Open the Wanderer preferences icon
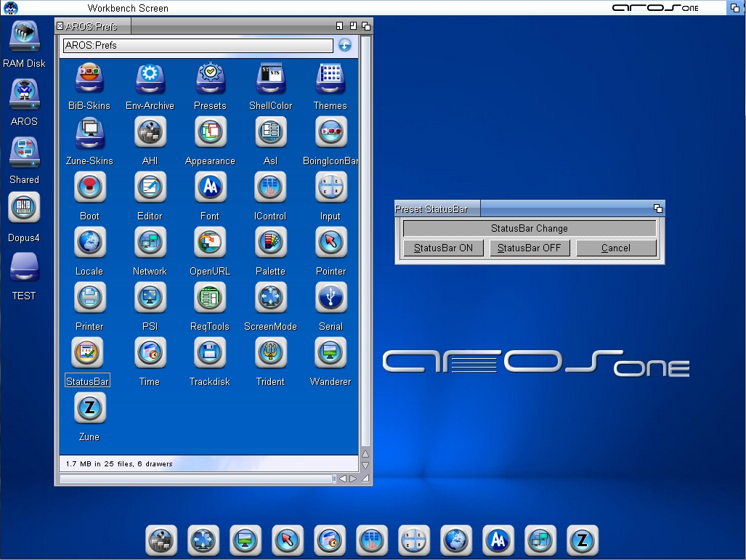 point(331,353)
